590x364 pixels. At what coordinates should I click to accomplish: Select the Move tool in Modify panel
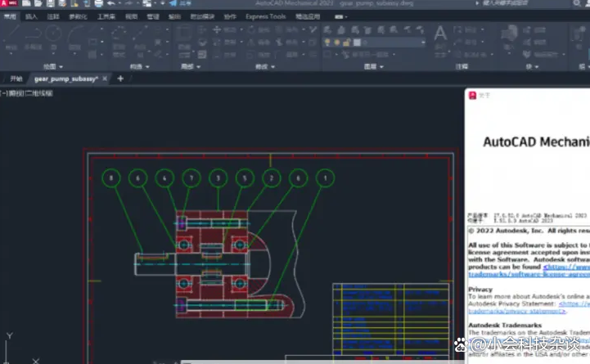(224, 29)
